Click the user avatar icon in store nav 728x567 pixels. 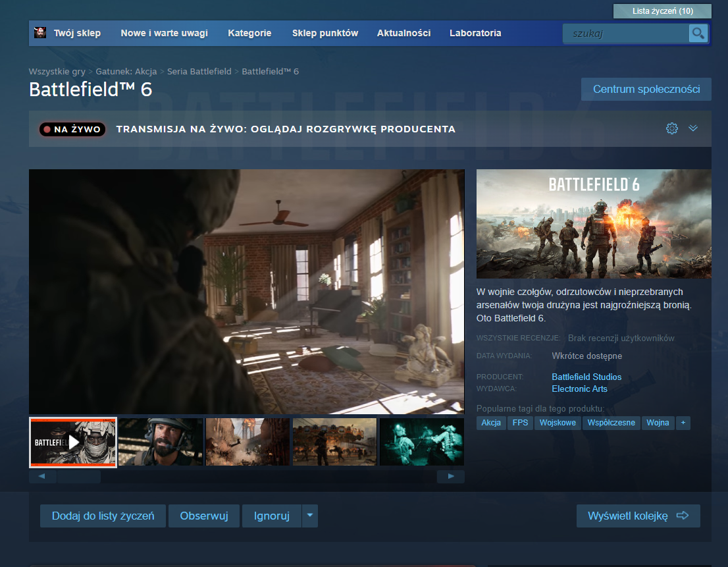40,32
